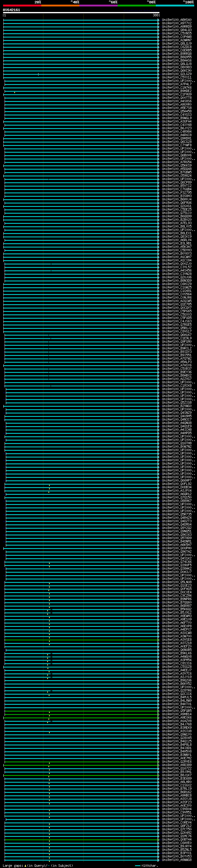Select hit label UniRef100_B4MJL5
The width and height of the screenshot is (197, 868).
177,697
